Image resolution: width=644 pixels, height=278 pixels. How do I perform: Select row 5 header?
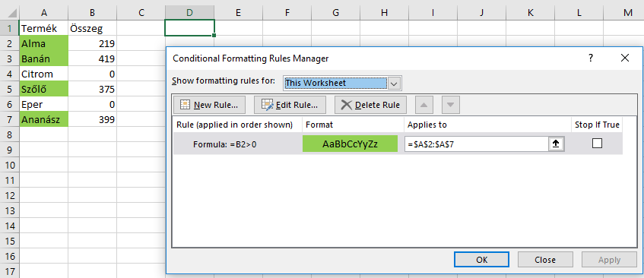point(9,89)
